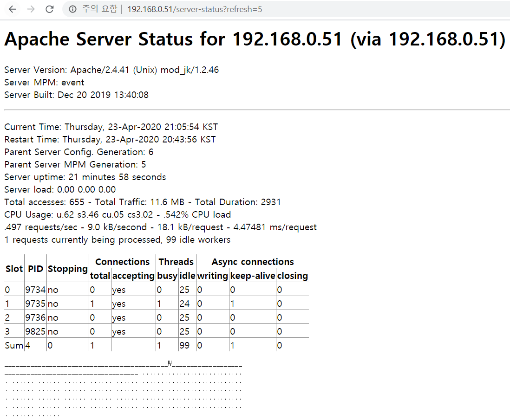Click the Total accesses line
This screenshot has width=510, height=420.
(143, 202)
